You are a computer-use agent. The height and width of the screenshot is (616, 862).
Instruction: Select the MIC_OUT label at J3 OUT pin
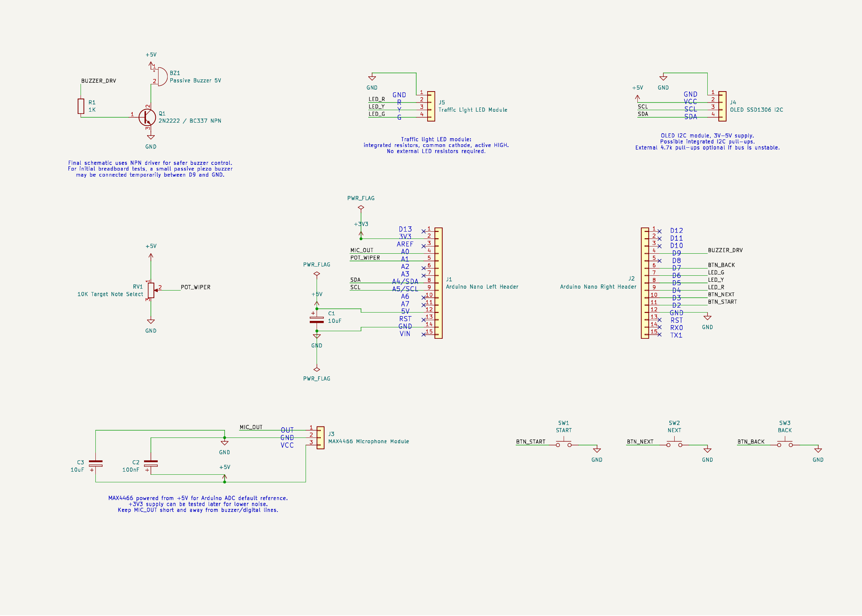tap(251, 427)
